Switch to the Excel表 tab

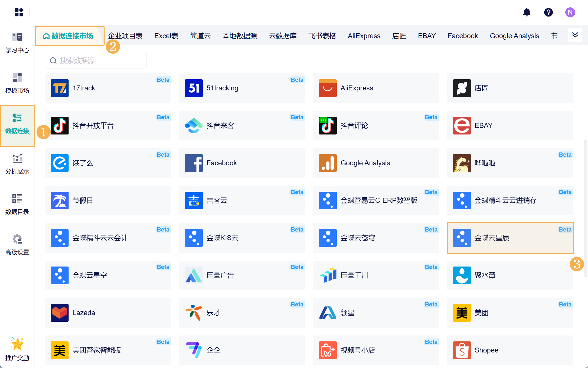click(166, 36)
